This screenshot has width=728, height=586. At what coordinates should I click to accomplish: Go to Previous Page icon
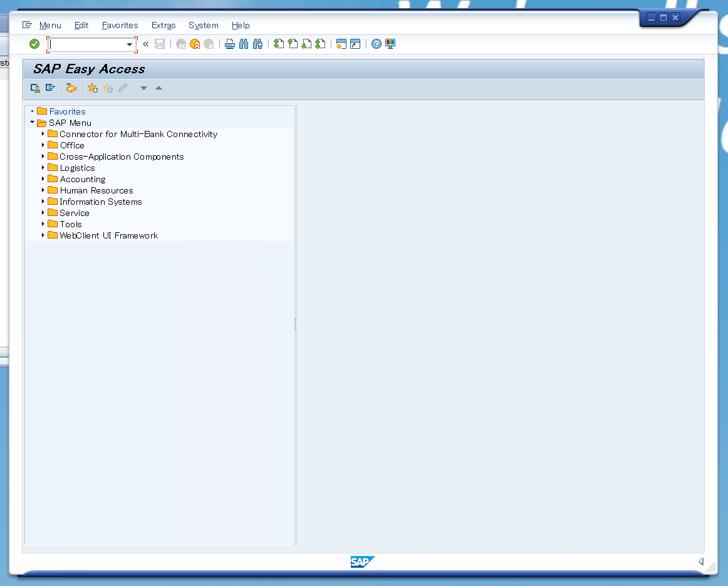click(293, 44)
